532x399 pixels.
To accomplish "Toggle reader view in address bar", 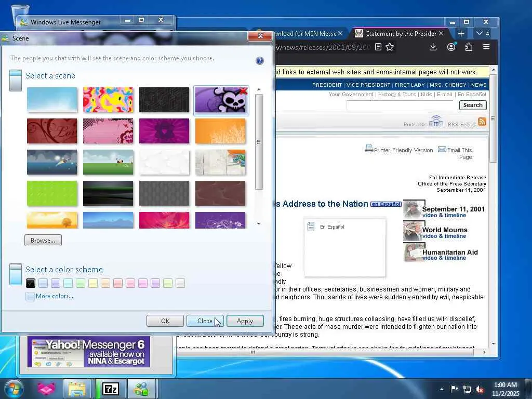I will point(378,47).
